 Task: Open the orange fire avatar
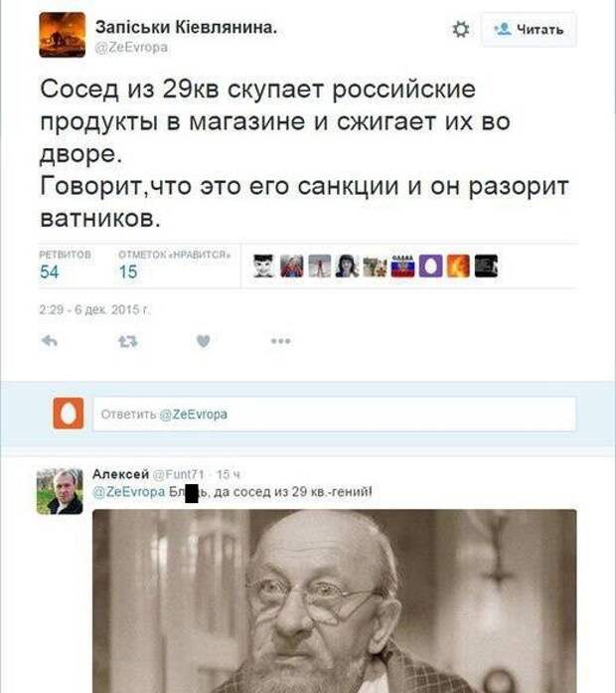(458, 266)
